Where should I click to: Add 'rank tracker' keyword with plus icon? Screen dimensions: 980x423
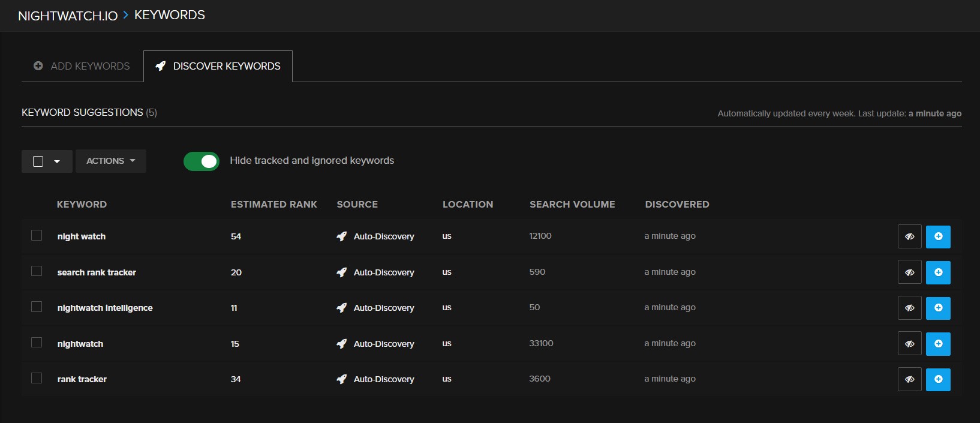click(x=938, y=379)
